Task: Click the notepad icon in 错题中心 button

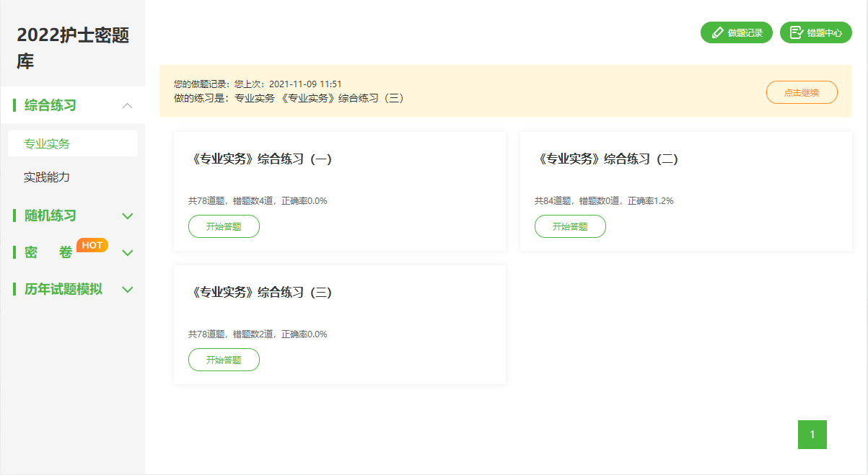Action: click(797, 32)
